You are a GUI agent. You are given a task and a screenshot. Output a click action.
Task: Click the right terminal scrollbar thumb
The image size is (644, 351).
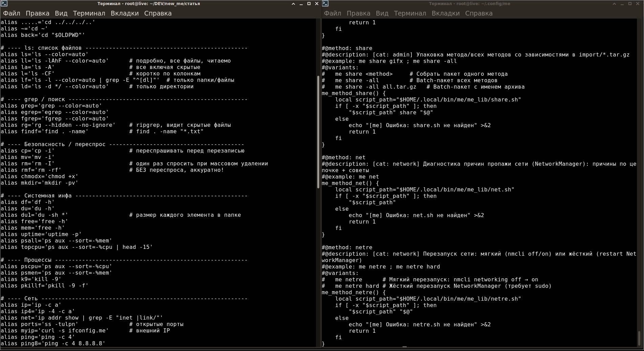[x=639, y=337]
